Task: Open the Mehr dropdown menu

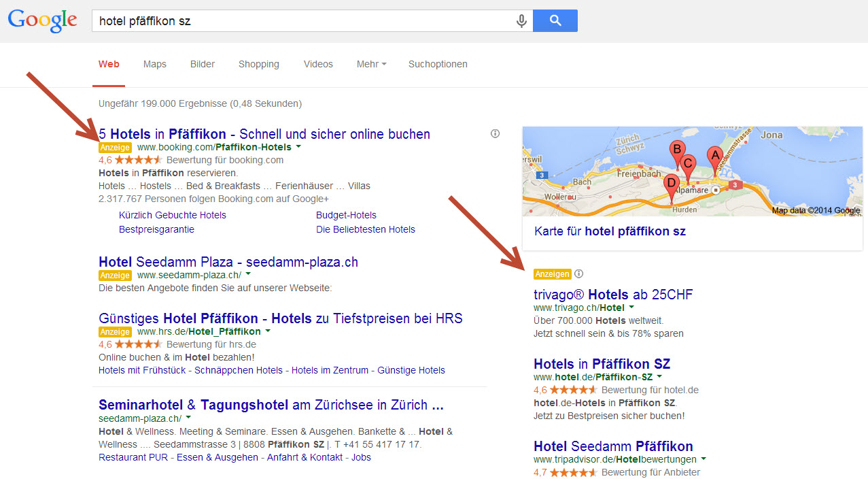Action: 371,65
